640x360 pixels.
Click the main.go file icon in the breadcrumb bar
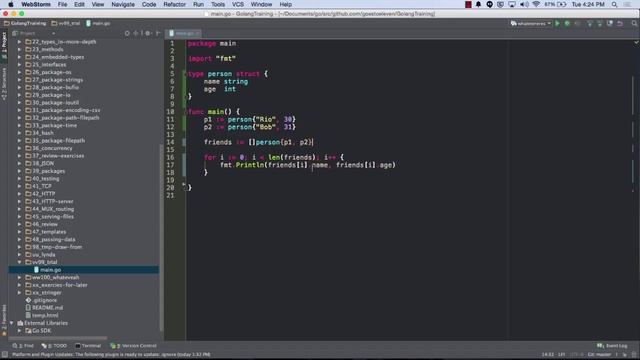(x=88, y=24)
